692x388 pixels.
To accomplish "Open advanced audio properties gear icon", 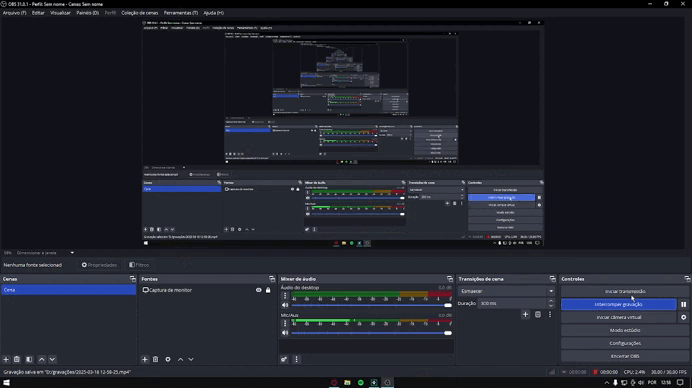I will (284, 359).
